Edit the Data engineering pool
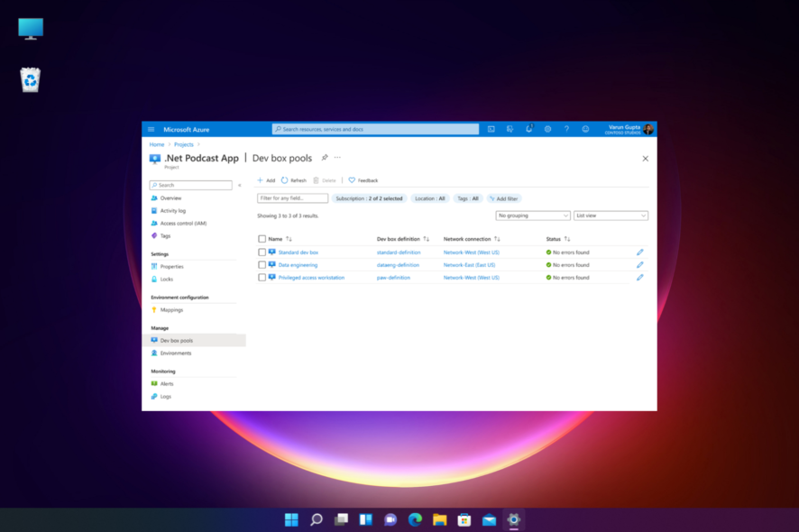 pos(640,265)
